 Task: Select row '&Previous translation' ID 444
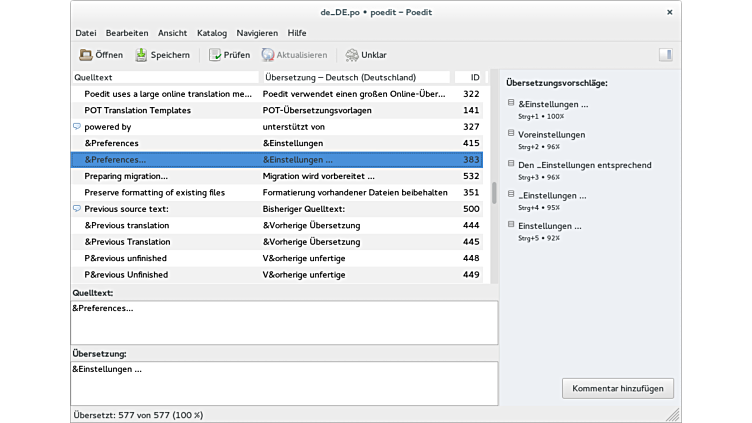277,225
